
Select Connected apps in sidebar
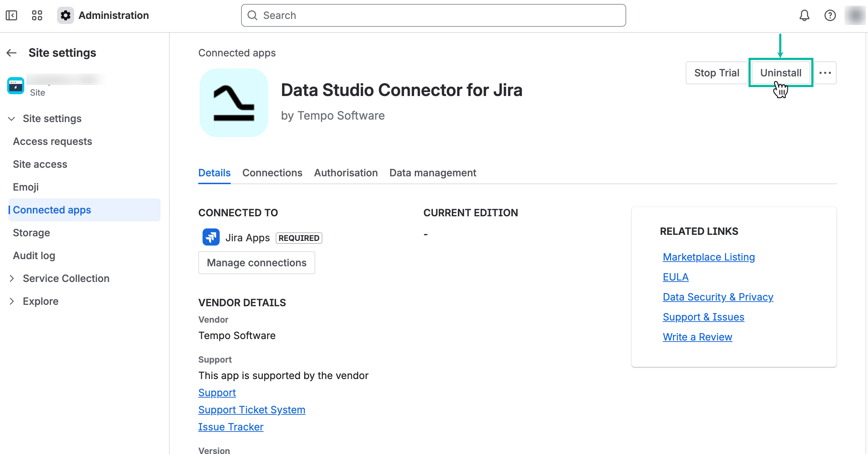coord(84,210)
